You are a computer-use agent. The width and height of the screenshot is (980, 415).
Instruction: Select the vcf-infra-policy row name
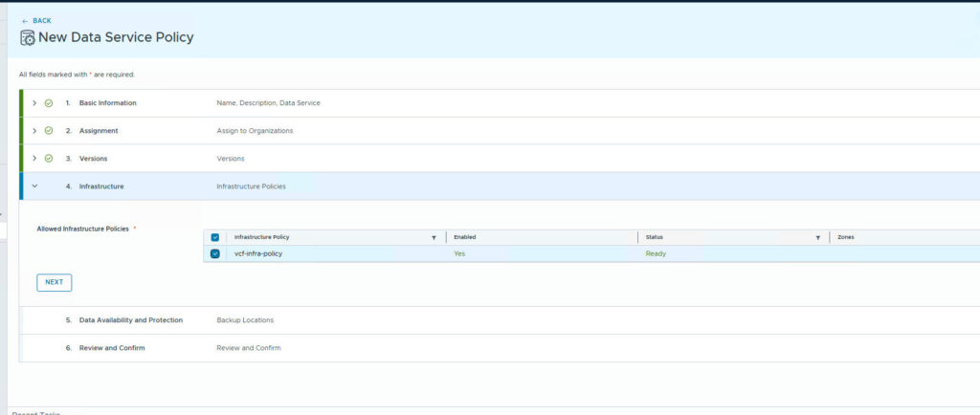[258, 253]
